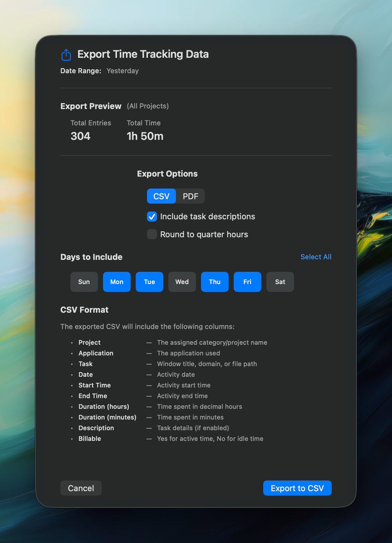Click the All Projects preview label
The height and width of the screenshot is (543, 392).
(148, 106)
